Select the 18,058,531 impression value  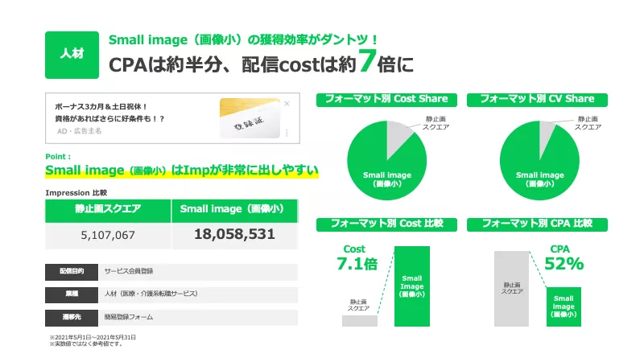234,236
